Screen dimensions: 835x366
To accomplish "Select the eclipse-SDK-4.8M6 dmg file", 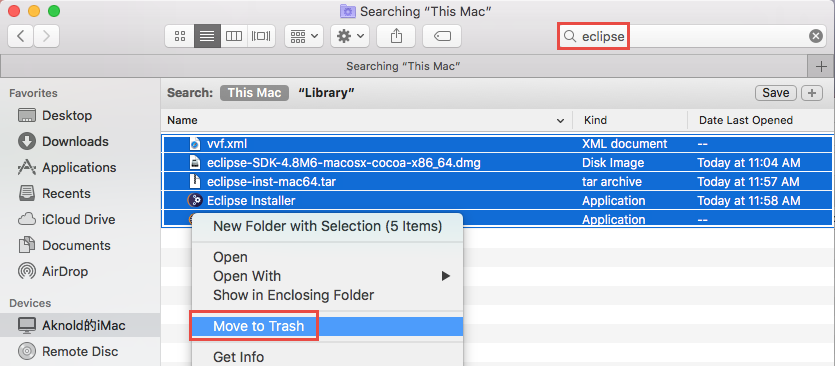I will [497, 163].
